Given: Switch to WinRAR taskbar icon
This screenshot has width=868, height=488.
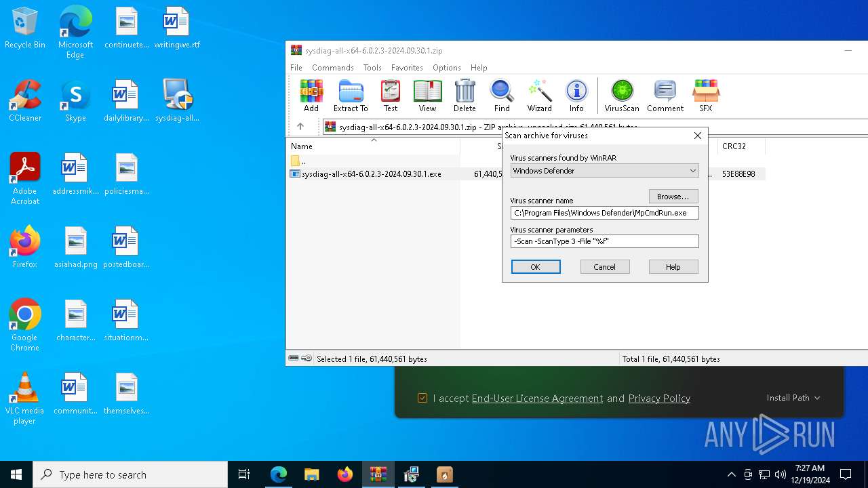Looking at the screenshot, I should [x=378, y=474].
